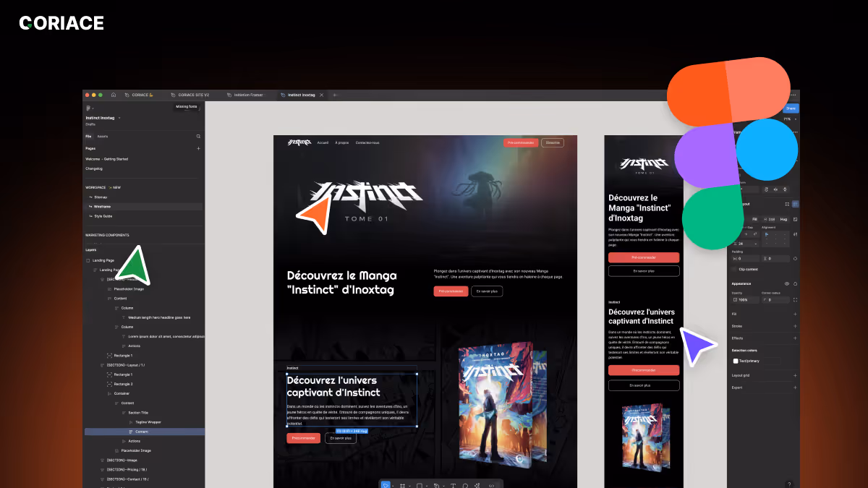Add a stroke with the Stroke plus

click(795, 326)
